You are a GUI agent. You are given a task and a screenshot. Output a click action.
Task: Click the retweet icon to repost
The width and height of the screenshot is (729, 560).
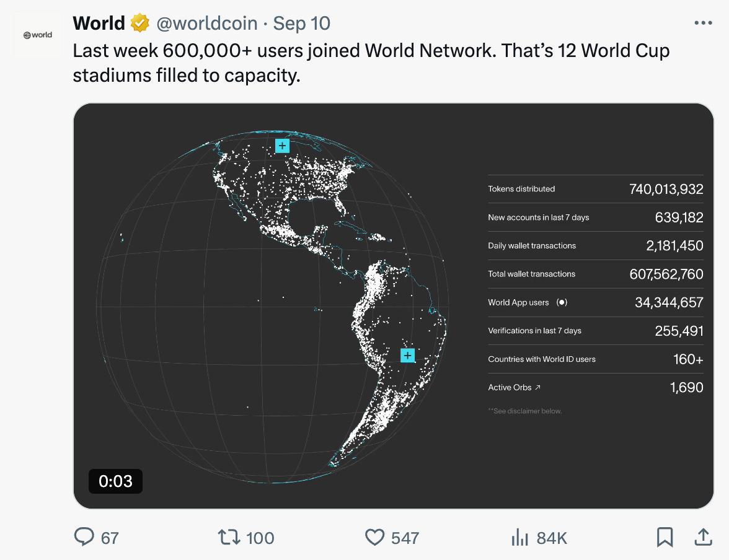229,537
